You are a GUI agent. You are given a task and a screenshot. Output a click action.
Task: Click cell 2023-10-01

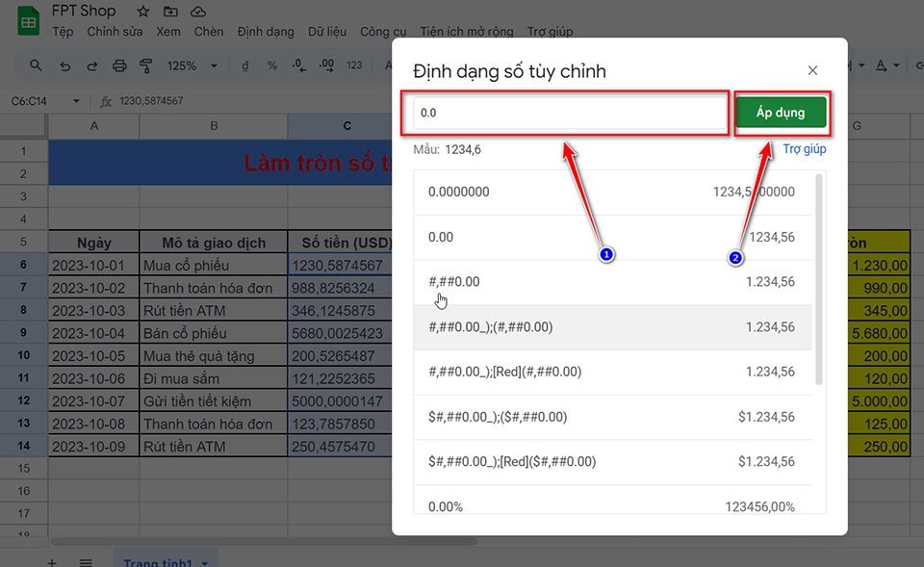93,265
